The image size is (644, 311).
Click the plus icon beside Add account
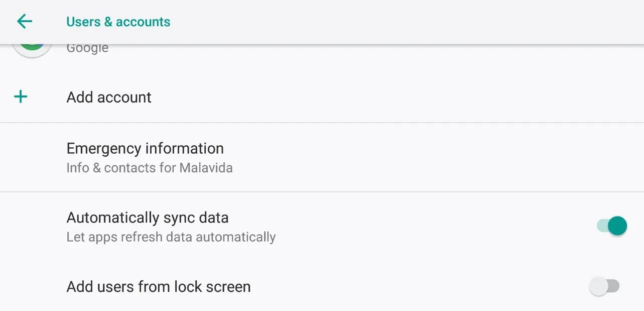tap(21, 97)
